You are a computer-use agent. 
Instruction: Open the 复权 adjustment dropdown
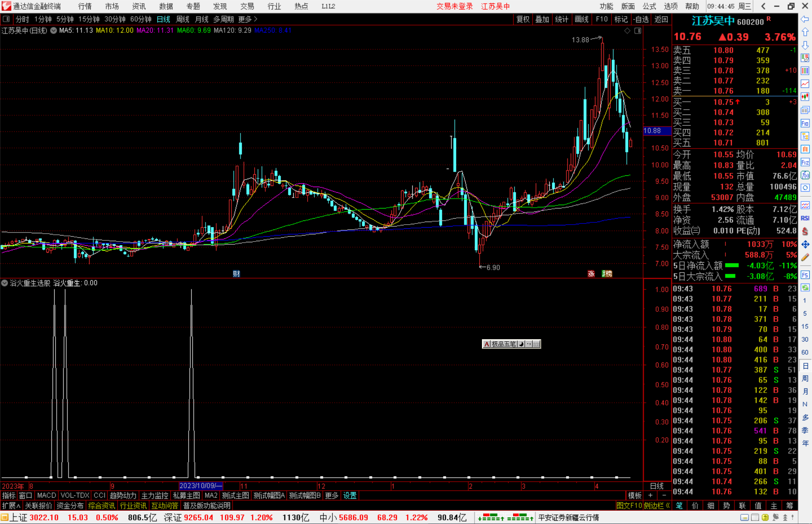[523, 19]
